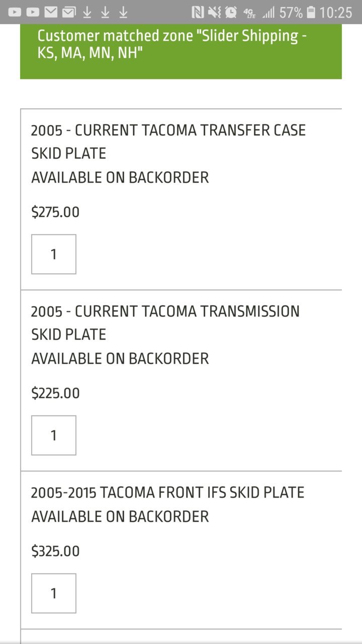The image size is (362, 644).
Task: Tap the $225.00 price
Action: pyautogui.click(x=55, y=393)
